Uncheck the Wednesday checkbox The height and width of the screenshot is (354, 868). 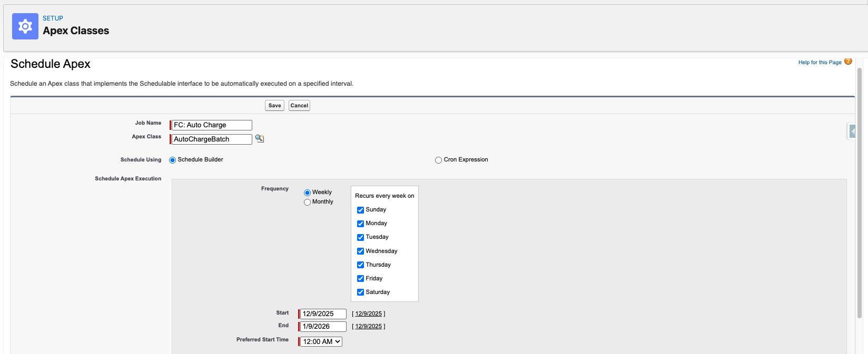coord(361,251)
